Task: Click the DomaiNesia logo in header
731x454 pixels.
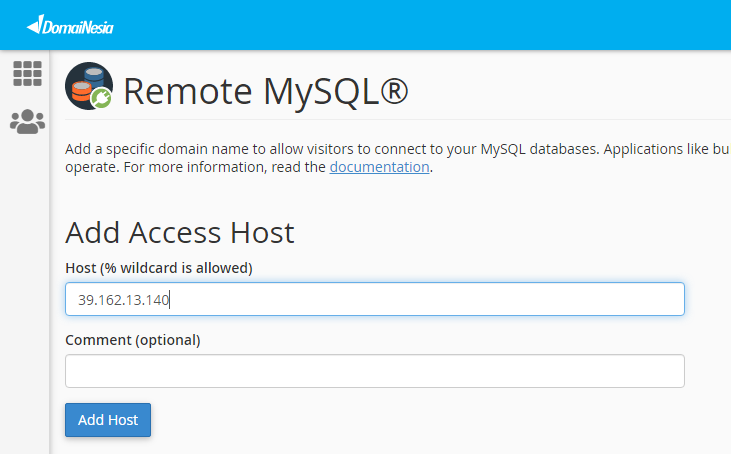Action: click(x=70, y=25)
